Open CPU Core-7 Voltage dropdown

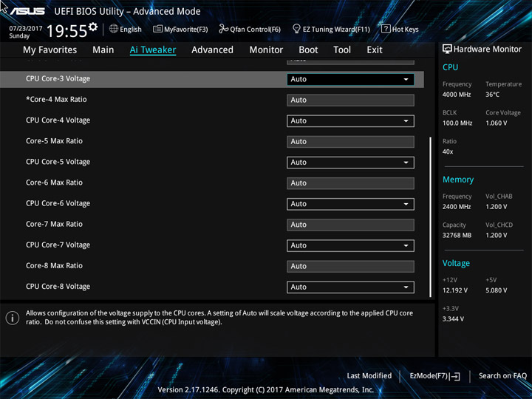click(350, 245)
